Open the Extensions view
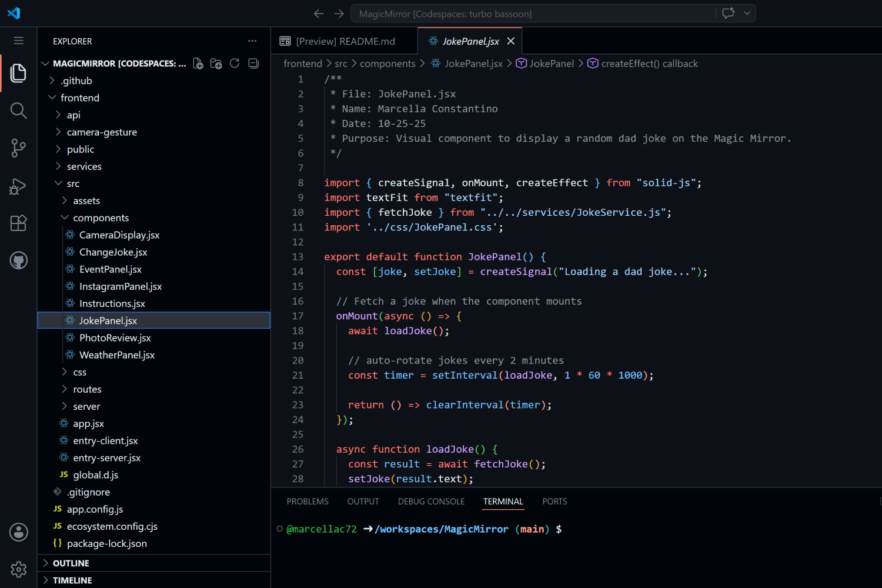The image size is (882, 588). [18, 223]
